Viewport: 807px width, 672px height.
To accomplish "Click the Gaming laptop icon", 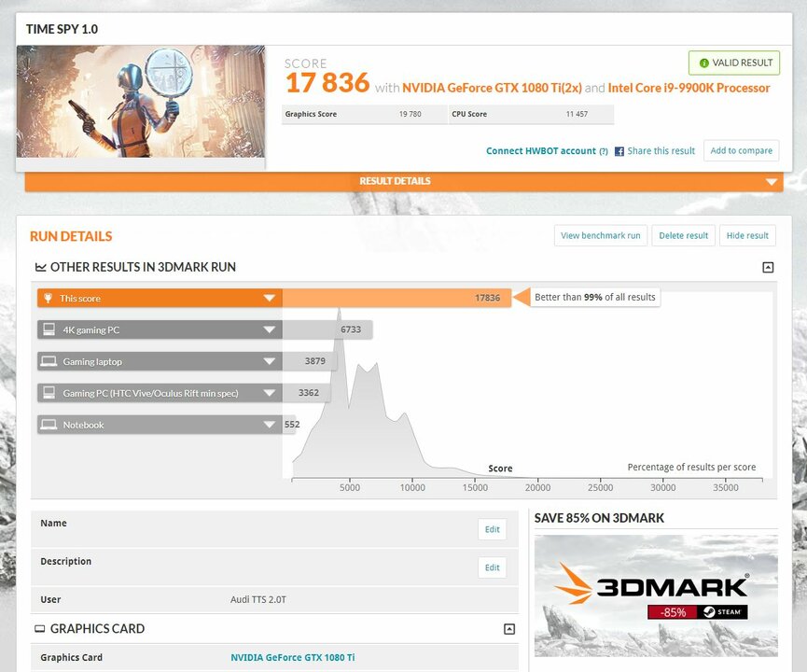I will tap(49, 361).
